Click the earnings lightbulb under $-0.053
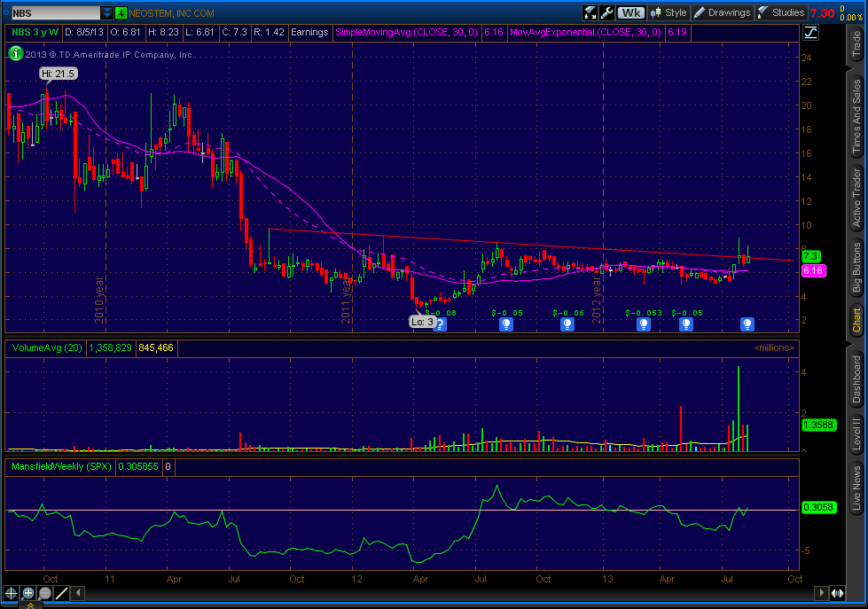Image resolution: width=868 pixels, height=609 pixels. coord(643,324)
